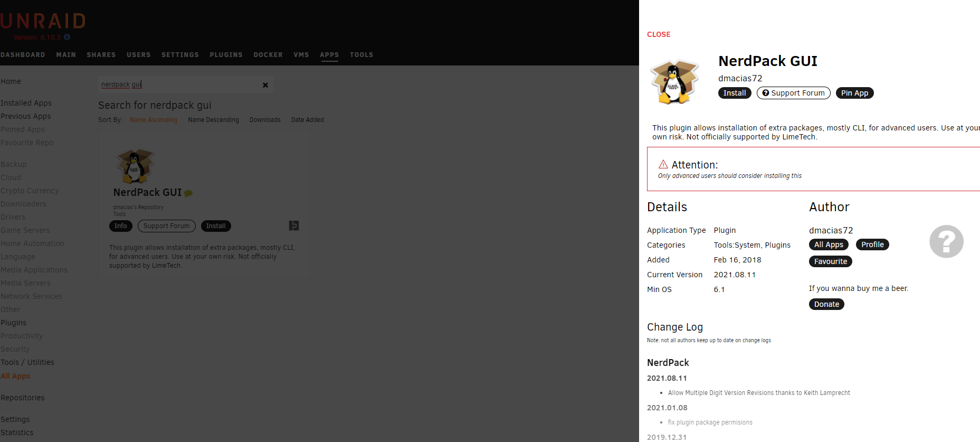
Task: Click the green chat bubble beside NerdPack GUI
Action: click(x=188, y=193)
